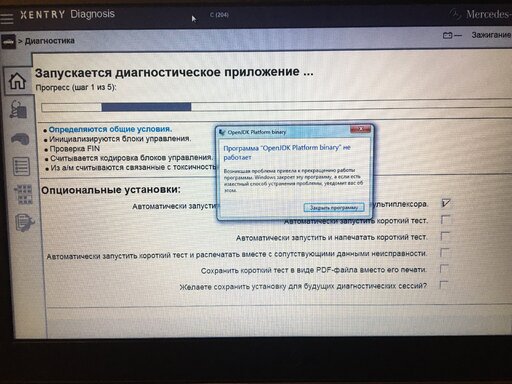512x384 pixels.
Task: Click Считывается кодировка блоков управления text
Action: (x=131, y=158)
